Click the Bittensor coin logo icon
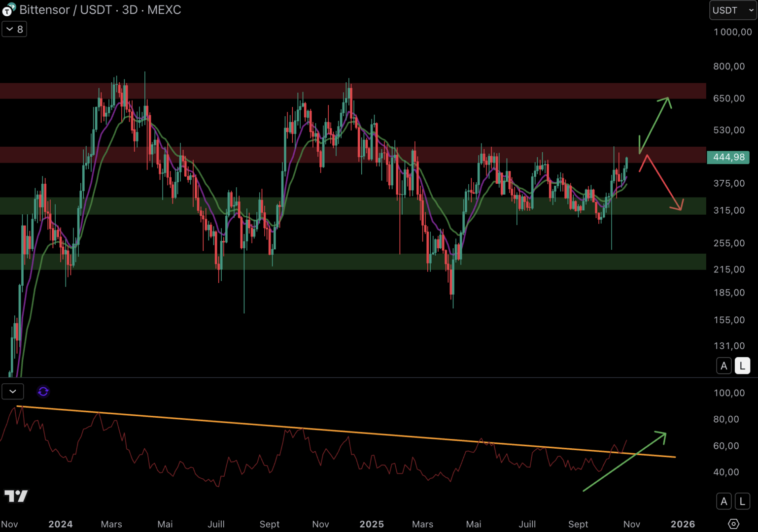This screenshot has height=532, width=758. (8, 9)
